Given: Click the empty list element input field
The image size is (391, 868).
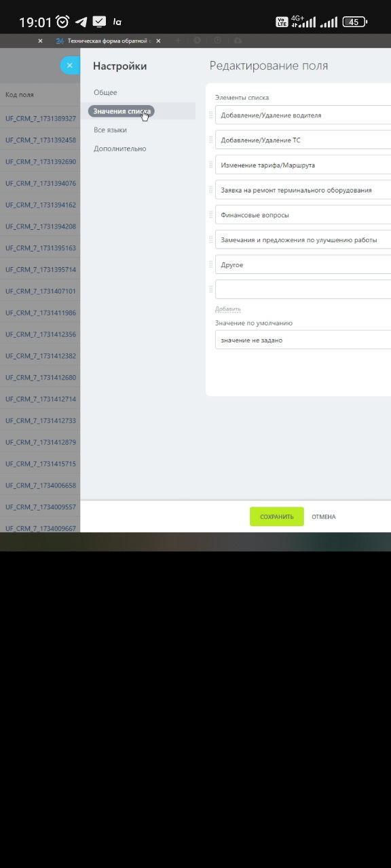Looking at the screenshot, I should point(303,290).
